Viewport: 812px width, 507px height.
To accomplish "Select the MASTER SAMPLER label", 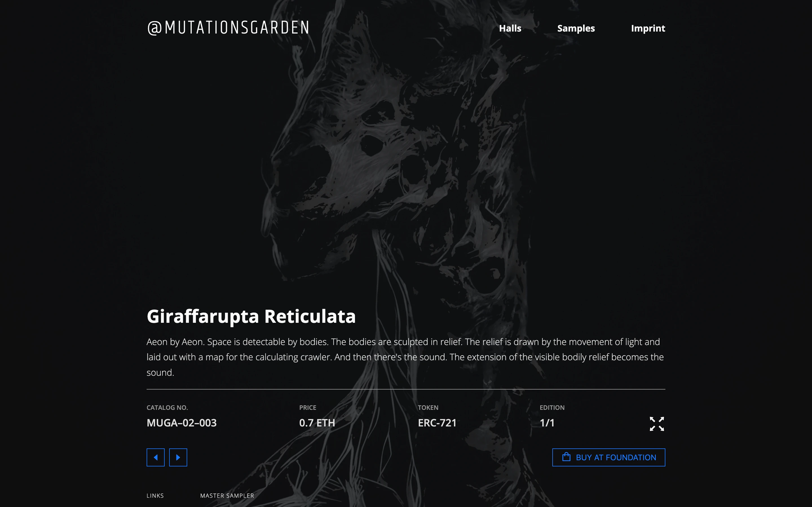I will coord(227,496).
